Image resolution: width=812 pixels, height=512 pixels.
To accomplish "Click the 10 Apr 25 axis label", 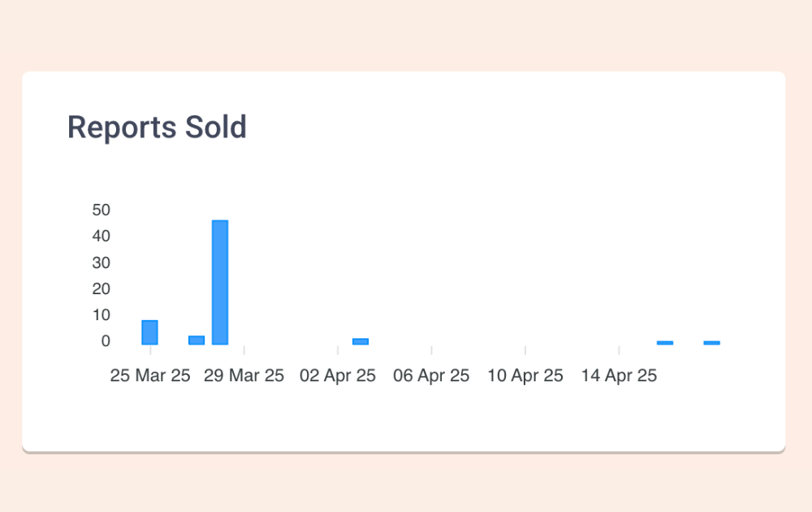I will click(x=525, y=375).
